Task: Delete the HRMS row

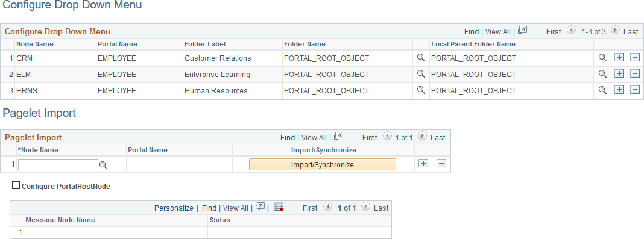Action: coord(635,90)
